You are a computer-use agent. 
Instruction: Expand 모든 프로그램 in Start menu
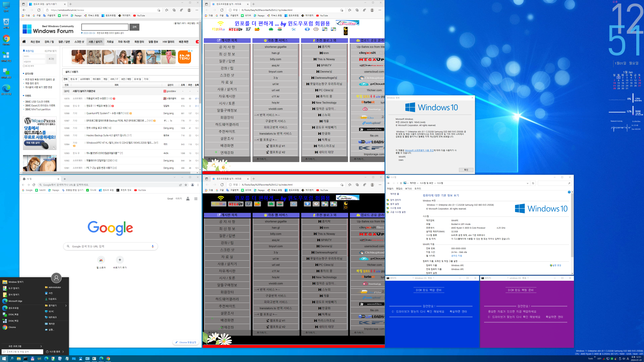[x=22, y=346]
